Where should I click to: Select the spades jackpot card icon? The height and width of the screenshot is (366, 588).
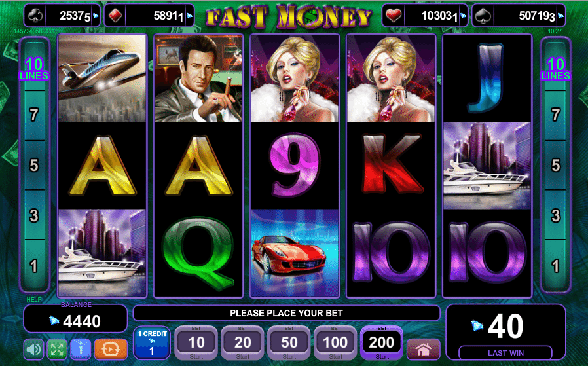click(483, 16)
